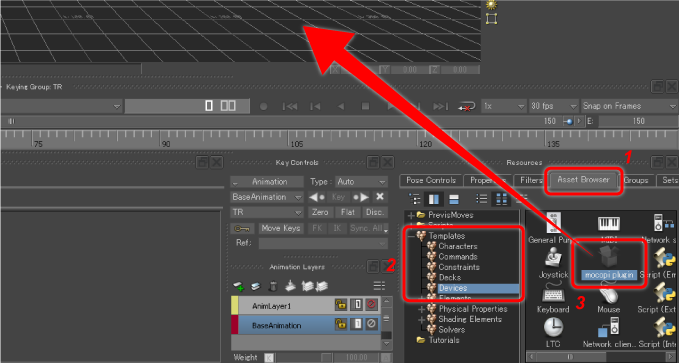Click the add animation layer icon
Image resolution: width=679 pixels, height=363 pixels.
[238, 286]
